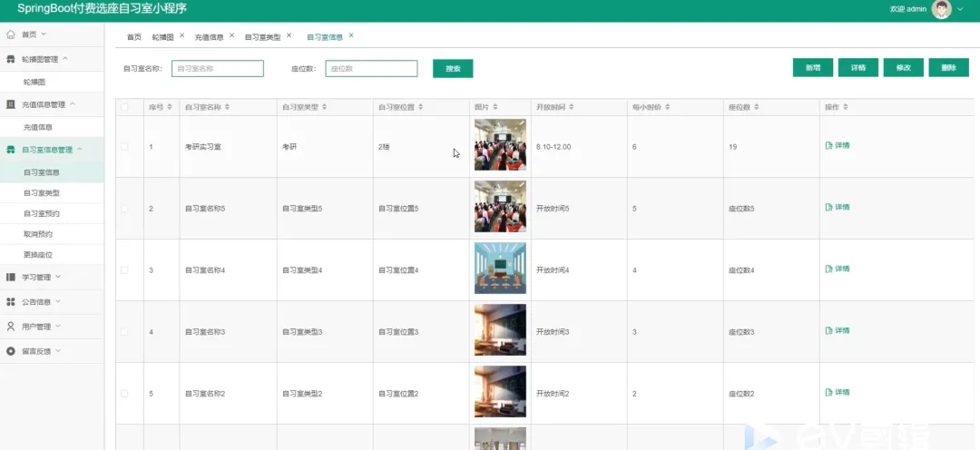Click the 新增 add button
The image size is (980, 450).
coord(812,67)
